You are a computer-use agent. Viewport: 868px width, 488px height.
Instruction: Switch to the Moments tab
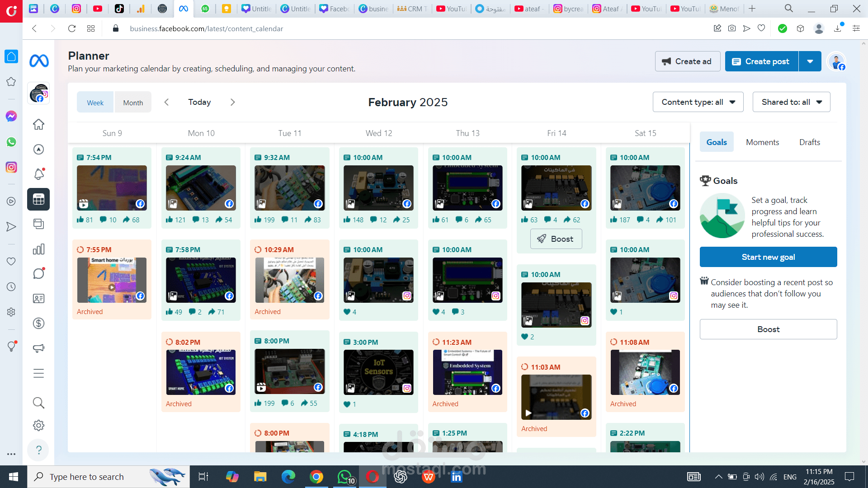762,142
